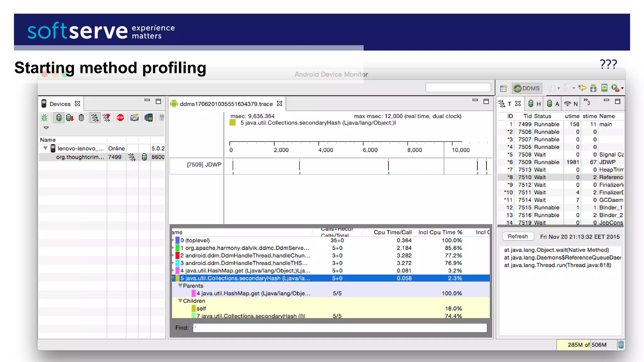Image resolution: width=644 pixels, height=362 pixels.
Task: Click the red Stop Process icon
Action: click(120, 118)
